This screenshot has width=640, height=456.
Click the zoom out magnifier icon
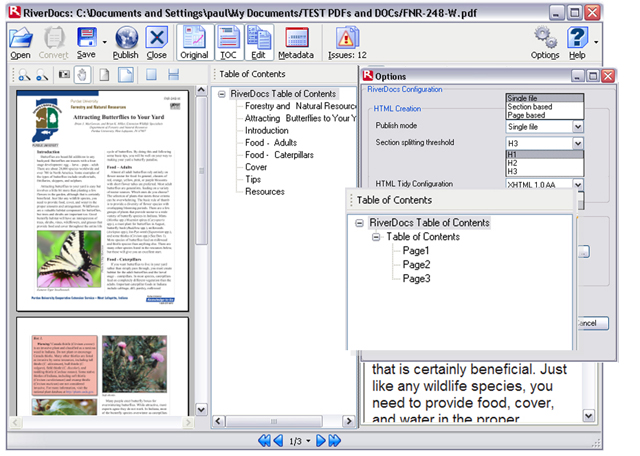(x=42, y=75)
